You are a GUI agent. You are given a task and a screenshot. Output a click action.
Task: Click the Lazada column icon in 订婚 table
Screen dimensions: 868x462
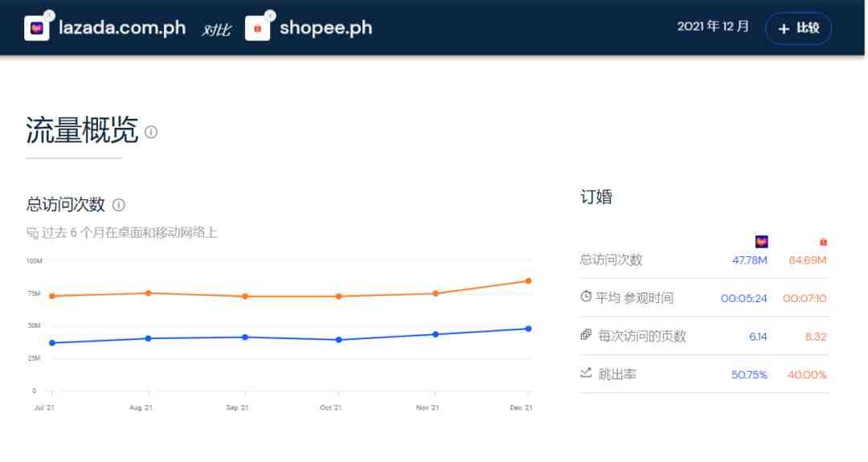click(x=761, y=242)
